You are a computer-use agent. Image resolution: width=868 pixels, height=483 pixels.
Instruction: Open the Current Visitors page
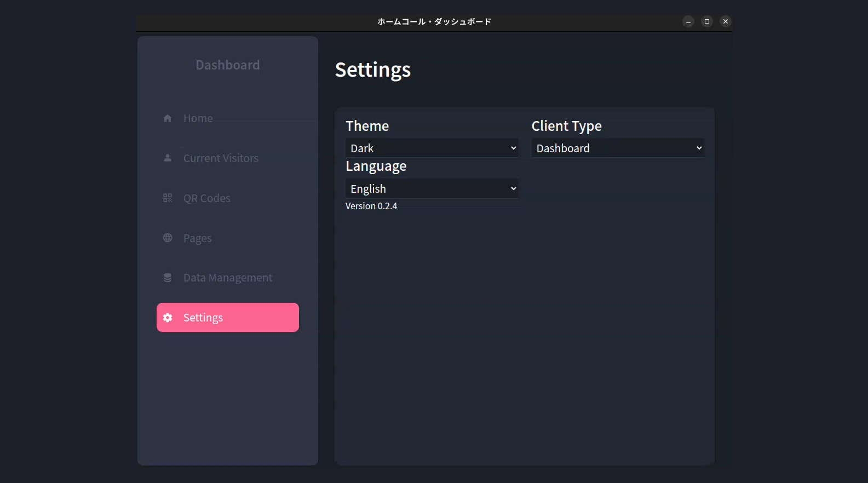[x=221, y=158]
